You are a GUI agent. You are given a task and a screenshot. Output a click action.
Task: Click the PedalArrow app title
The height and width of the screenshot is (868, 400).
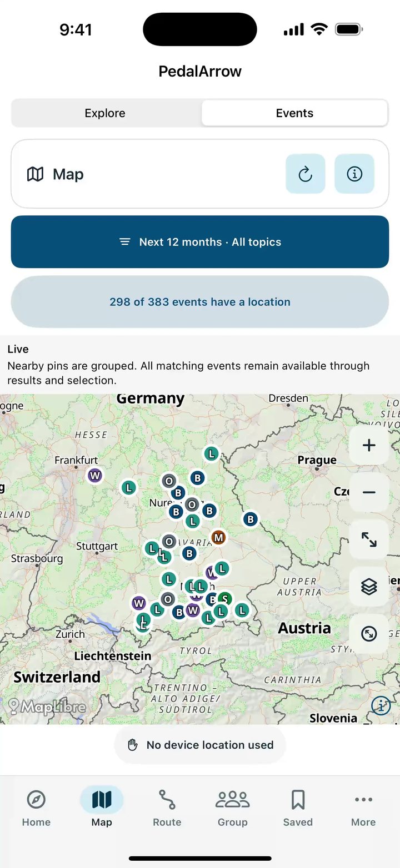(200, 71)
